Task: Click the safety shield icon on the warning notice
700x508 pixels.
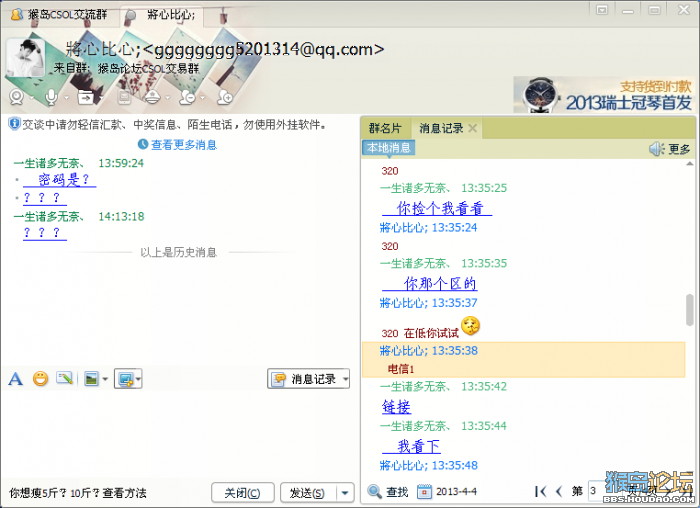Action: click(x=14, y=124)
